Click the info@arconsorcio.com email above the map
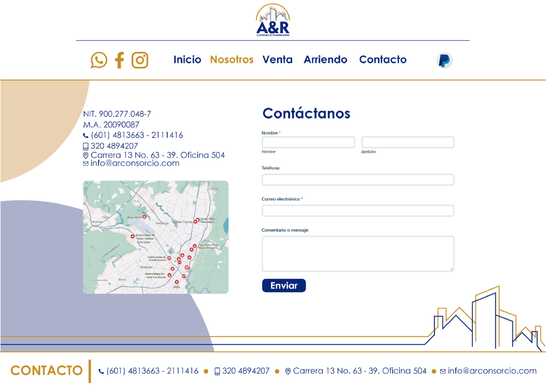This screenshot has width=546, height=392. [135, 164]
